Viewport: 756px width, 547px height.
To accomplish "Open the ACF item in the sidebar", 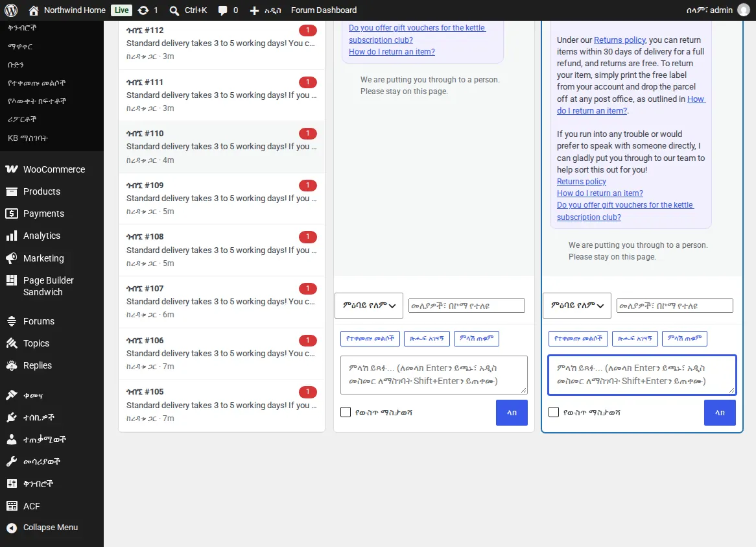I will click(x=31, y=506).
